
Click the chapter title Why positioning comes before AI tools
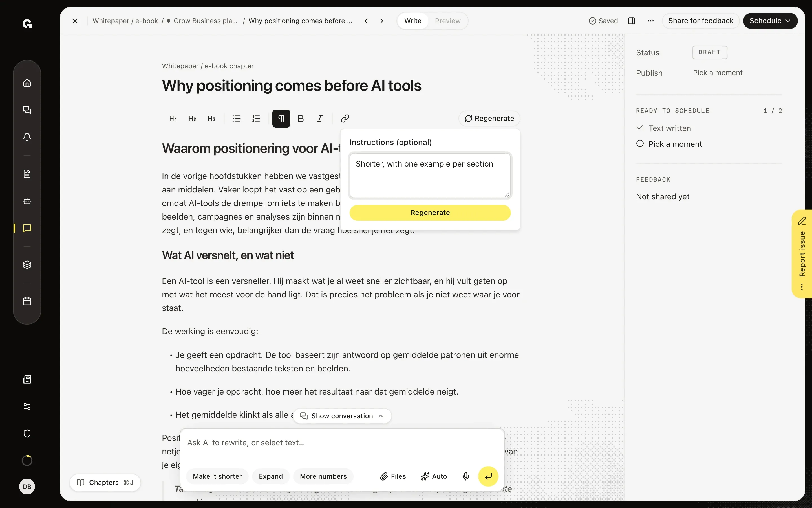(292, 86)
